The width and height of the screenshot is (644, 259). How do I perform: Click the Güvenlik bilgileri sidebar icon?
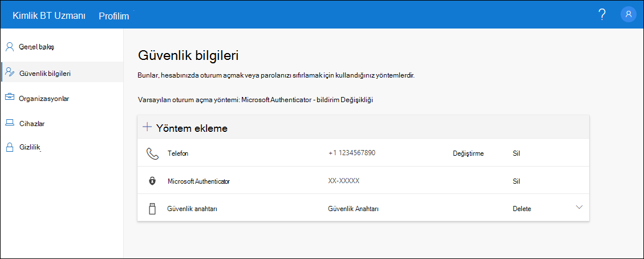10,72
